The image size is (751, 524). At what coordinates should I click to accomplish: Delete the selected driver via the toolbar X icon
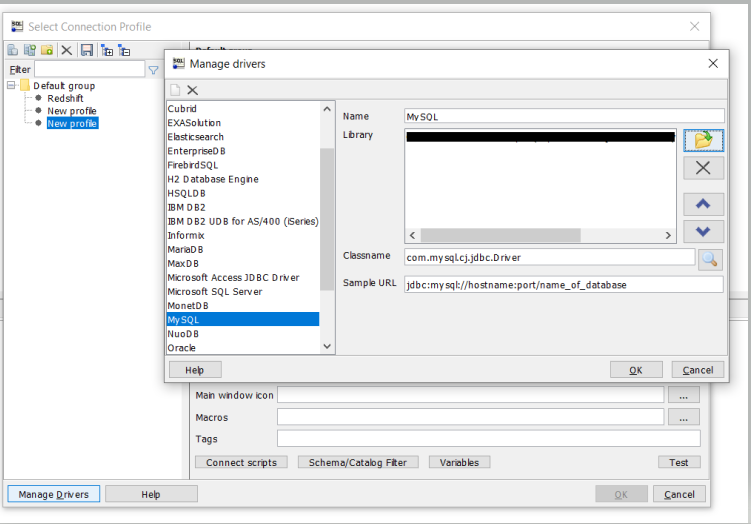193,90
